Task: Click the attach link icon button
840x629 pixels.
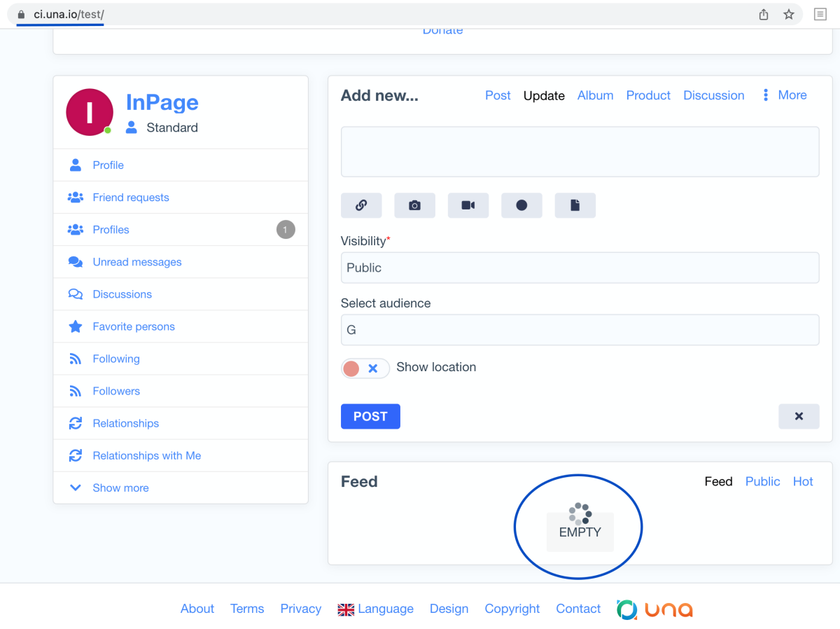Action: [361, 205]
